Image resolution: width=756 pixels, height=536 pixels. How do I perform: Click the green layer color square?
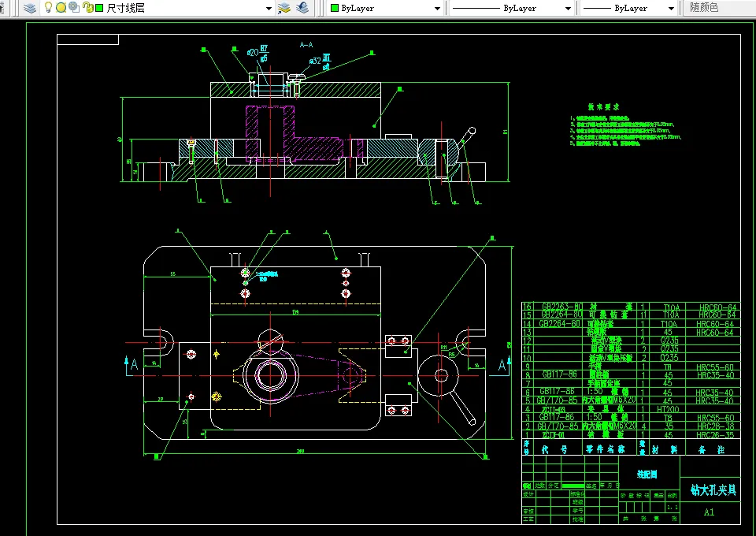[99, 8]
